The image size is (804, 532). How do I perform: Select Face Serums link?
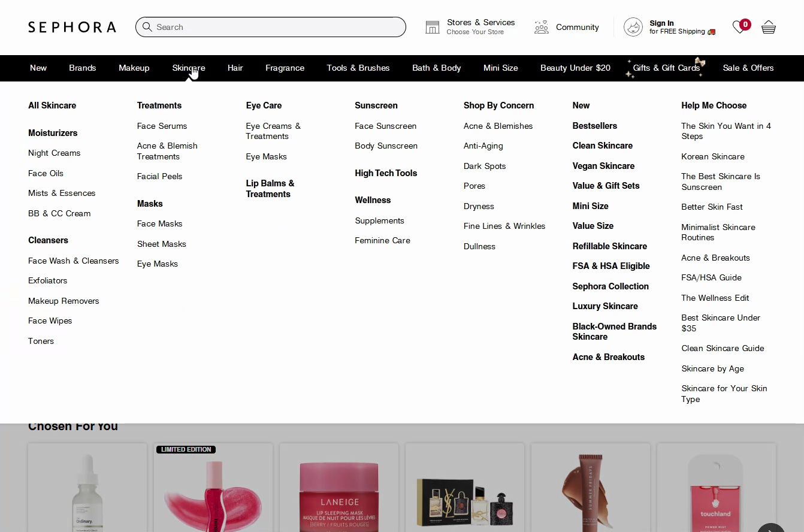coord(162,126)
